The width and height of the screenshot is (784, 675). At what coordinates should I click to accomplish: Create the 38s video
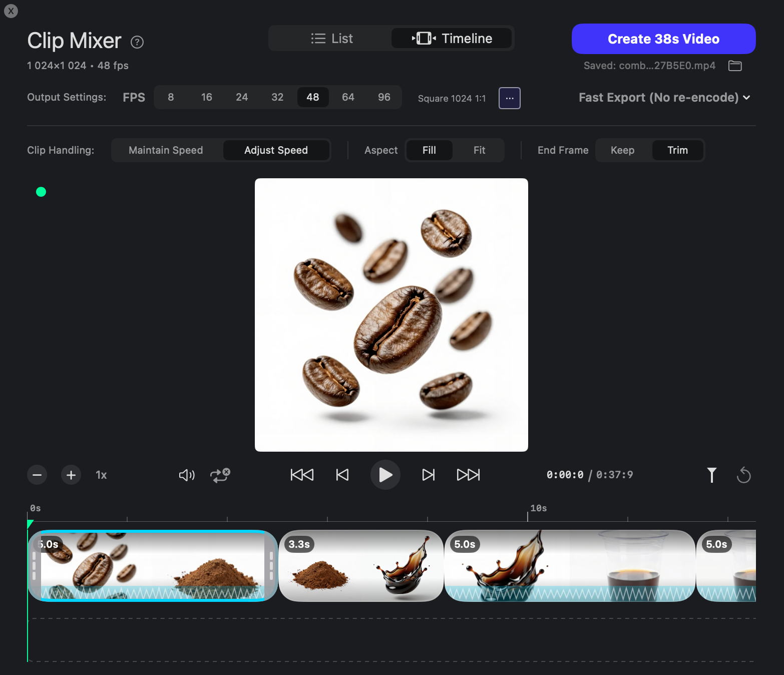point(663,39)
